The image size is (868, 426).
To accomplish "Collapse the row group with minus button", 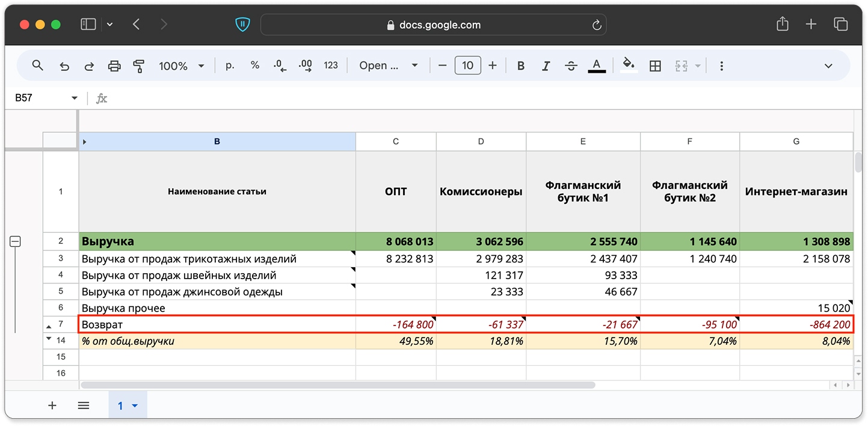I will coord(16,241).
